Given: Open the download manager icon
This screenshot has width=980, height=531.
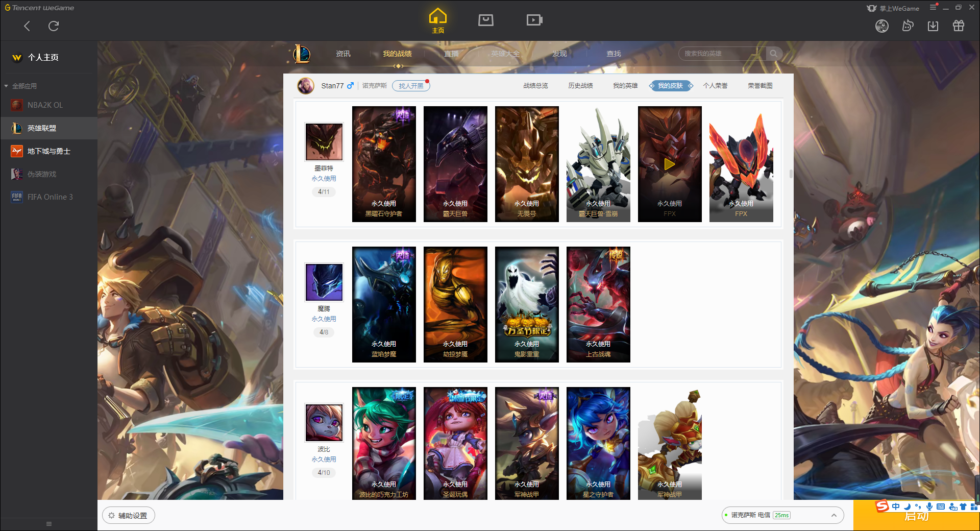Looking at the screenshot, I should click(933, 26).
